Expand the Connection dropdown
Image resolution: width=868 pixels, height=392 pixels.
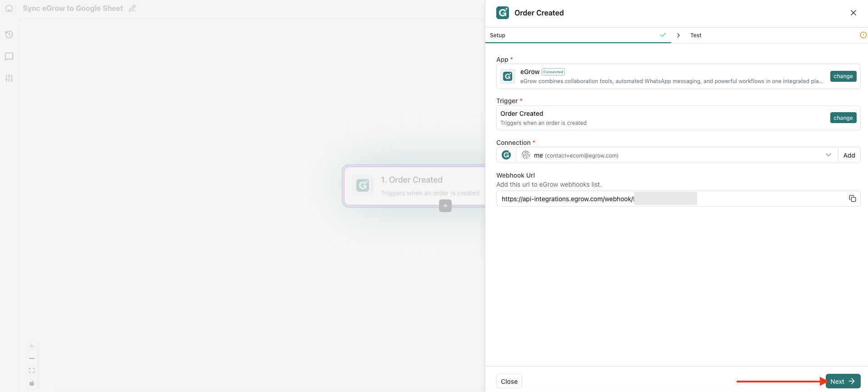828,155
